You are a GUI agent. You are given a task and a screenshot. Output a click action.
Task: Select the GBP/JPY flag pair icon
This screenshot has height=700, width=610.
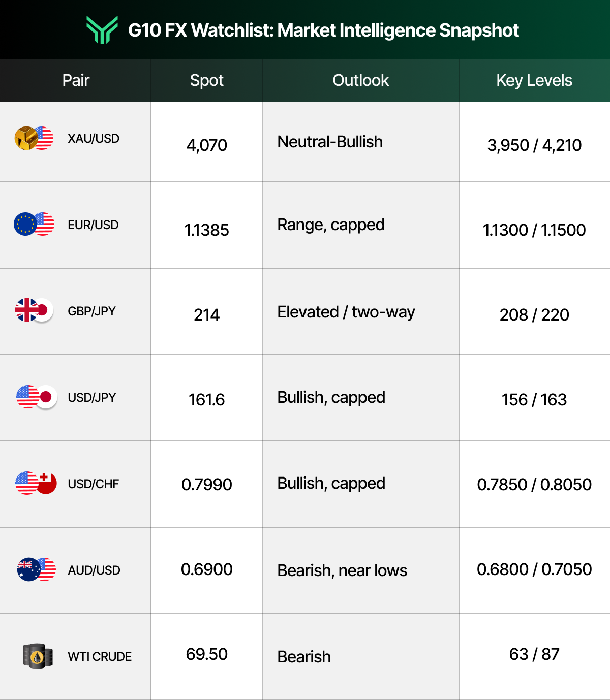(34, 310)
